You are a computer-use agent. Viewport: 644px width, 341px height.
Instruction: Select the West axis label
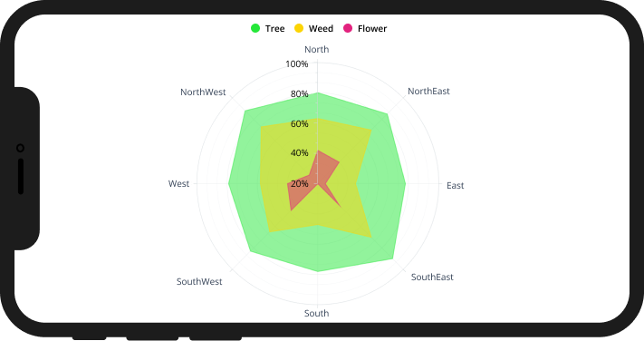178,183
